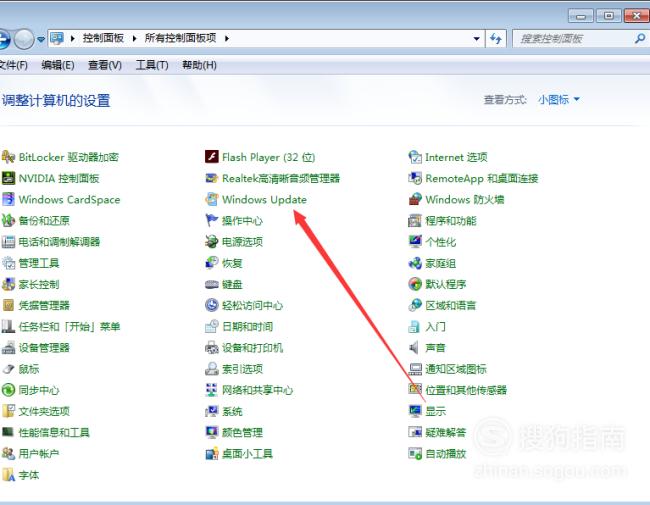Open the Windows 防火墙 icon

point(415,199)
